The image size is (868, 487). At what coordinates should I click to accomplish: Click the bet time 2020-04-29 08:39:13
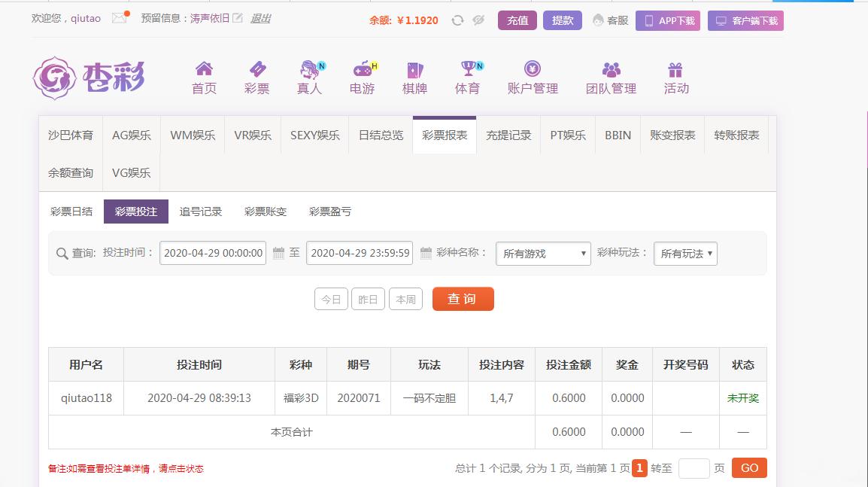[x=199, y=398]
